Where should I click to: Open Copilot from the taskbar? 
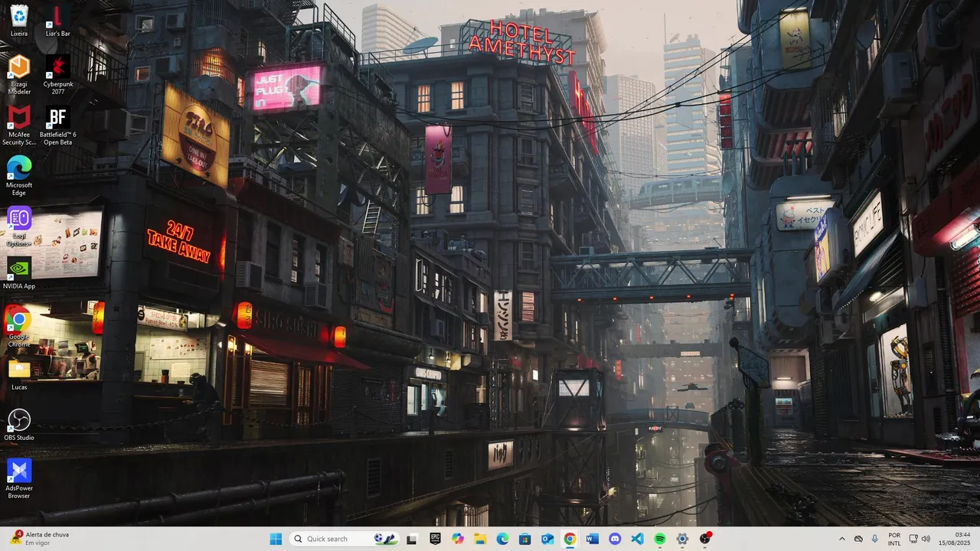point(458,539)
